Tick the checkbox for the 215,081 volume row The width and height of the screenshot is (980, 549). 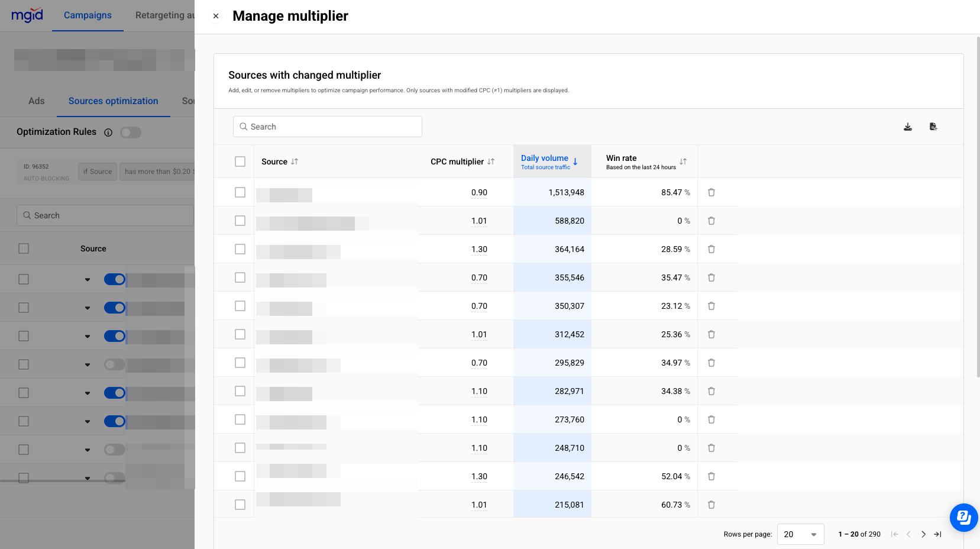(x=240, y=505)
